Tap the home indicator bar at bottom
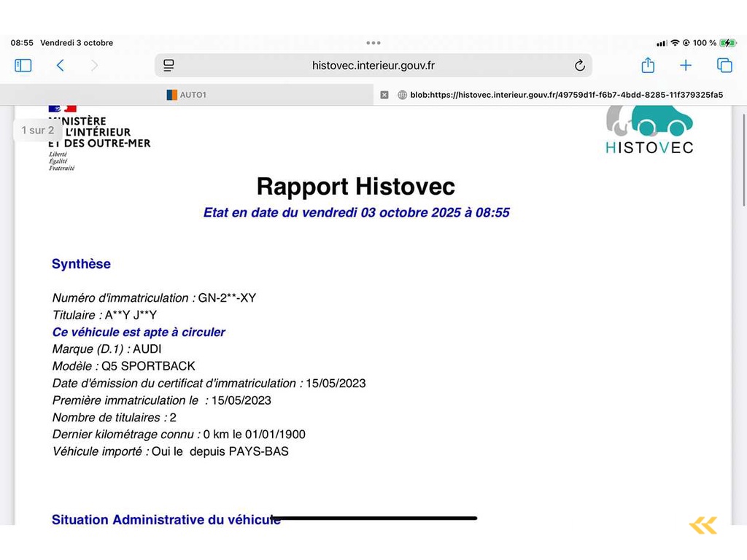747x560 pixels. coord(373,518)
